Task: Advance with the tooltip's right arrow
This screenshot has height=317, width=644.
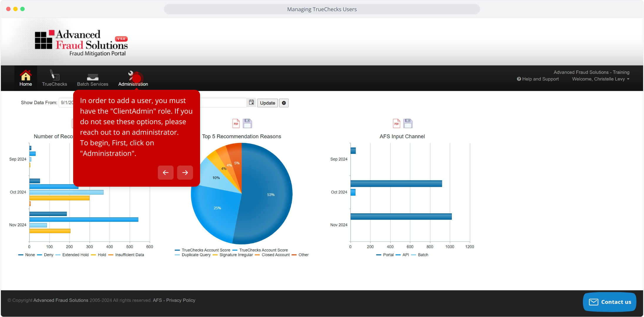Action: click(x=185, y=173)
